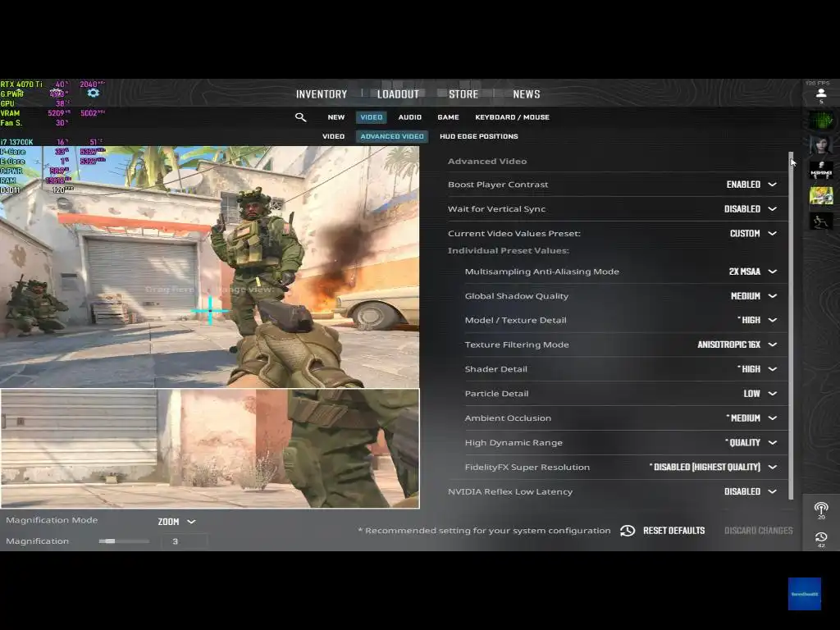Click the Advanced Video section heading
The width and height of the screenshot is (840, 630).
pos(487,162)
